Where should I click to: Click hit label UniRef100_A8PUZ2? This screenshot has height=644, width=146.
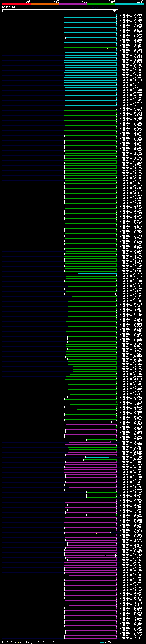pos(131,442)
